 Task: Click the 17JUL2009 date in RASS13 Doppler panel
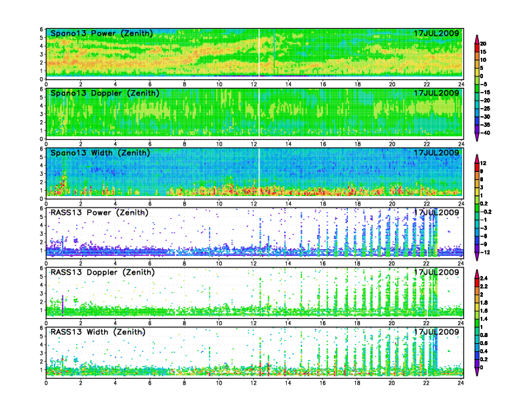coord(437,272)
